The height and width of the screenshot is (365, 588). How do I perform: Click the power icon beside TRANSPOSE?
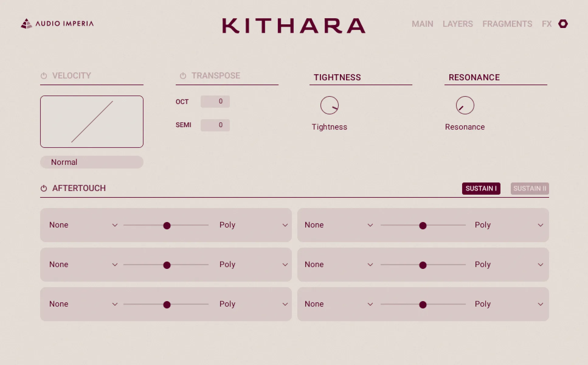[x=183, y=75]
